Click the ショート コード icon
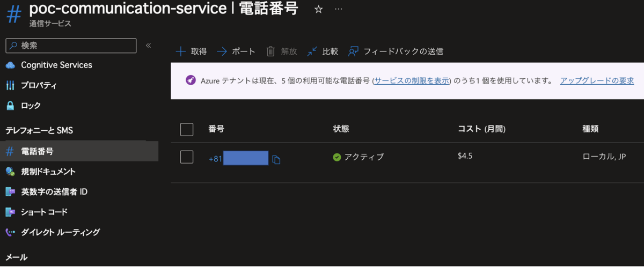 tap(10, 212)
